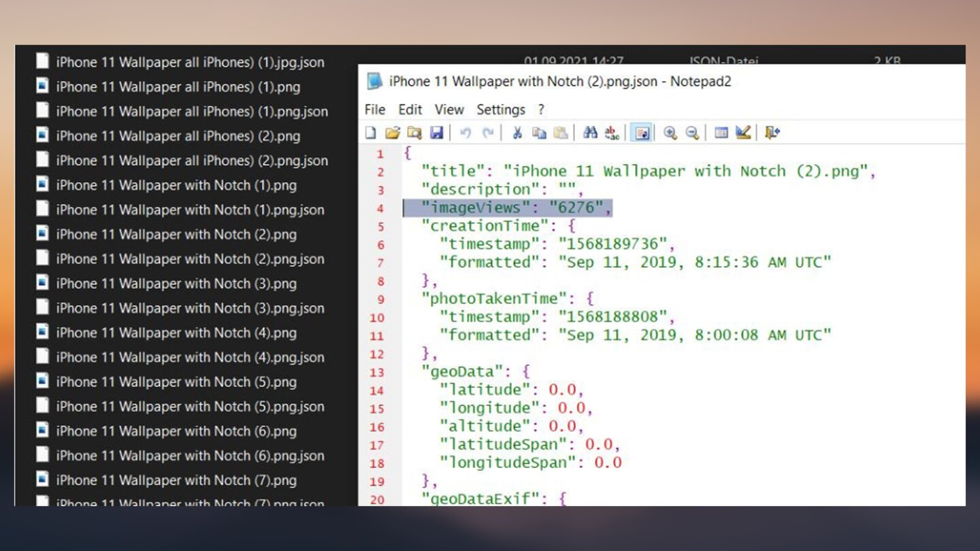The height and width of the screenshot is (551, 980).
Task: Select iPhone 11 Wallpaper with Notch (3).png.json file
Action: 189,308
